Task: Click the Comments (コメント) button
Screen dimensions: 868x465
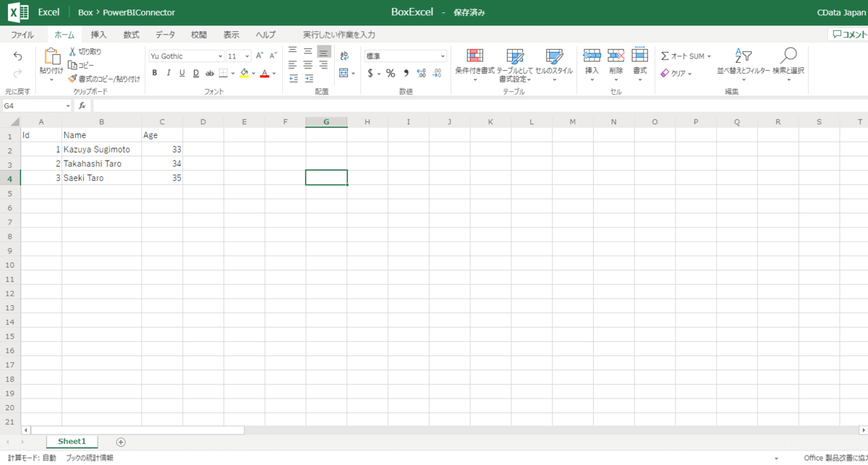Action: click(x=849, y=34)
